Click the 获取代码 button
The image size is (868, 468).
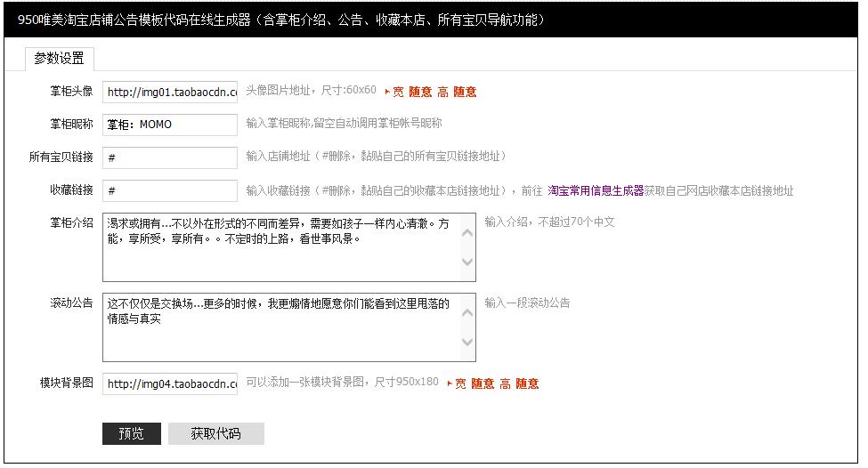pyautogui.click(x=215, y=433)
